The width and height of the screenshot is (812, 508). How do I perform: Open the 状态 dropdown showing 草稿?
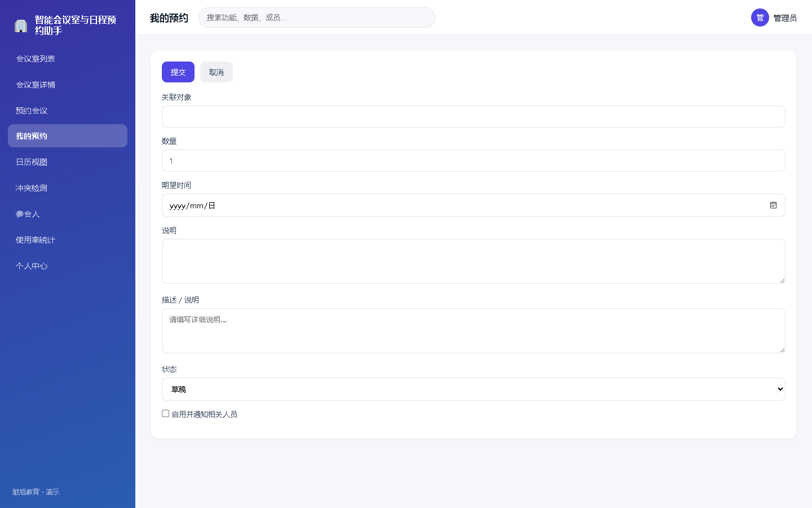tap(473, 389)
